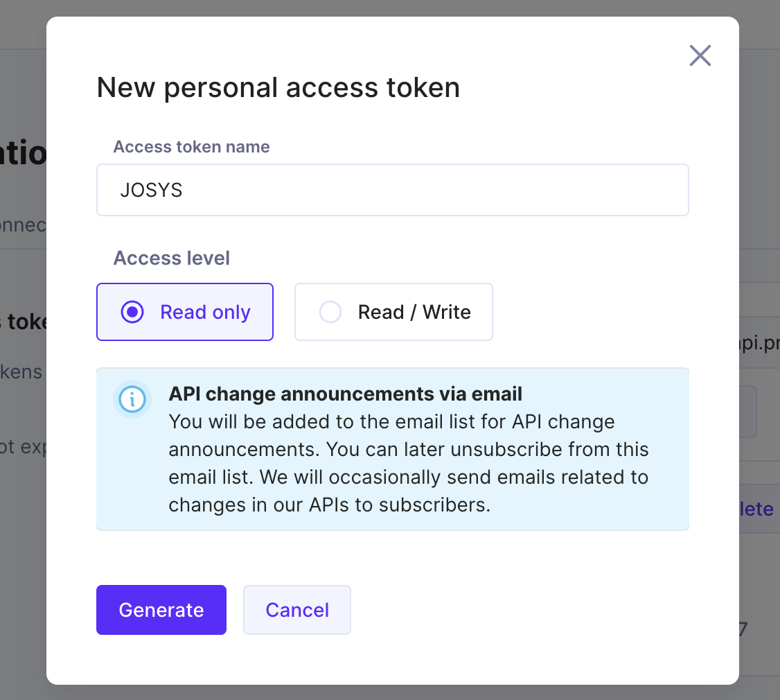
Task: Click the dimmed "api.pr" text behind the dialog
Action: click(759, 344)
